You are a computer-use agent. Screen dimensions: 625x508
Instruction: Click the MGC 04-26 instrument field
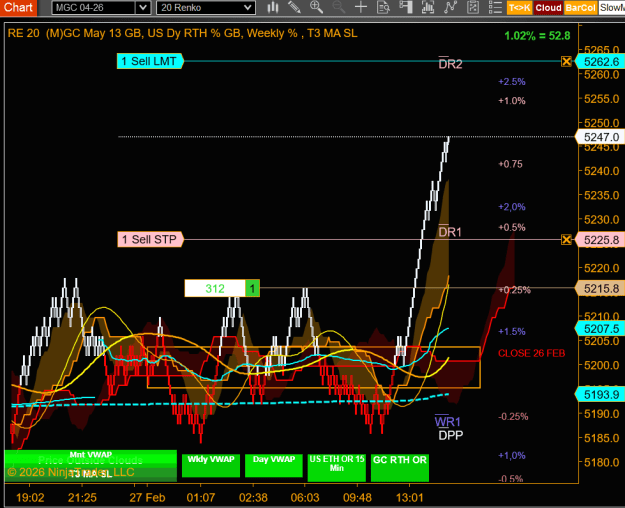tap(94, 8)
